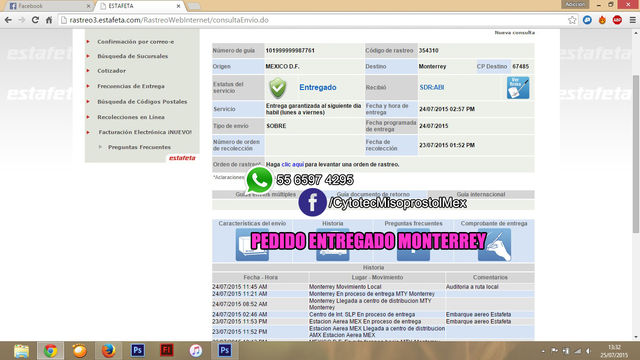This screenshot has height=360, width=640.
Task: Click the hand signing icon under Comprobante
Action: (494, 245)
